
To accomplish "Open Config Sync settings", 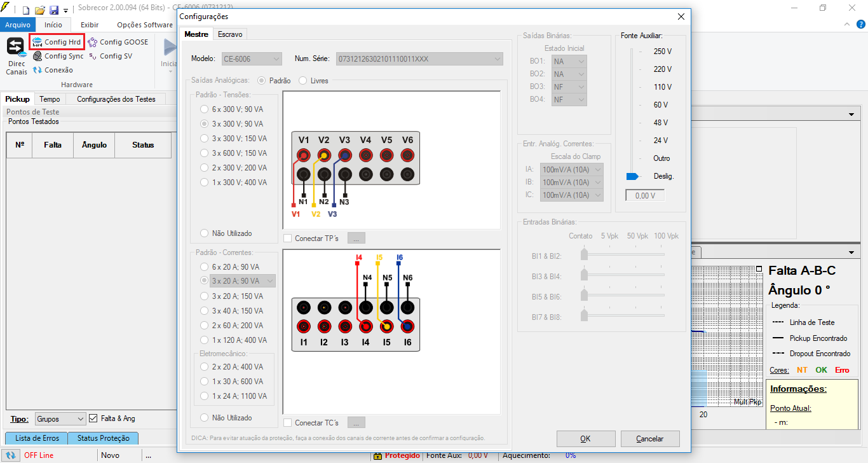I will [58, 56].
